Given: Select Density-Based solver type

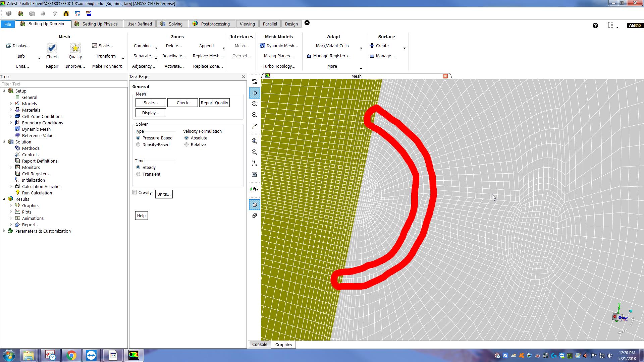Looking at the screenshot, I should 138,145.
